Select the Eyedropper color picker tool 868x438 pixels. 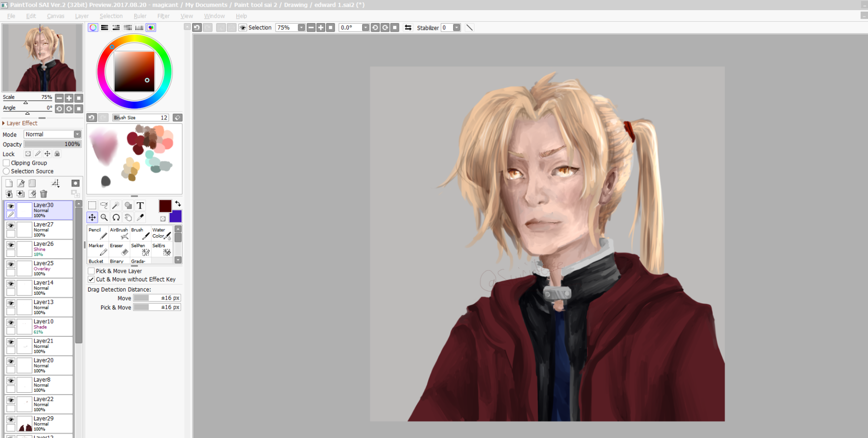pos(140,217)
